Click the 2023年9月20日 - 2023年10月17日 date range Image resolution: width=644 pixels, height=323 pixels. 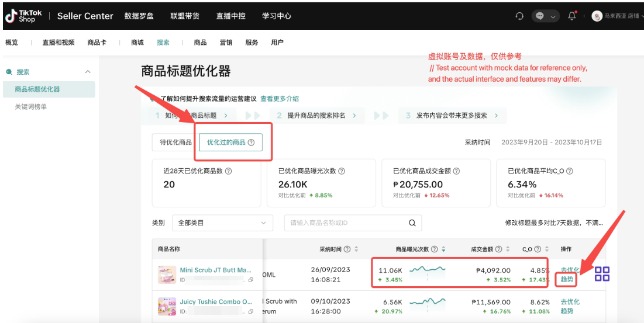tap(552, 143)
